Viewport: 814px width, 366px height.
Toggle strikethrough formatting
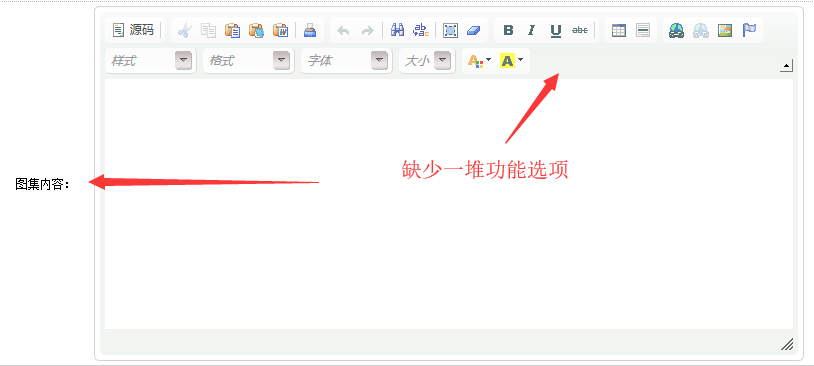pos(580,30)
